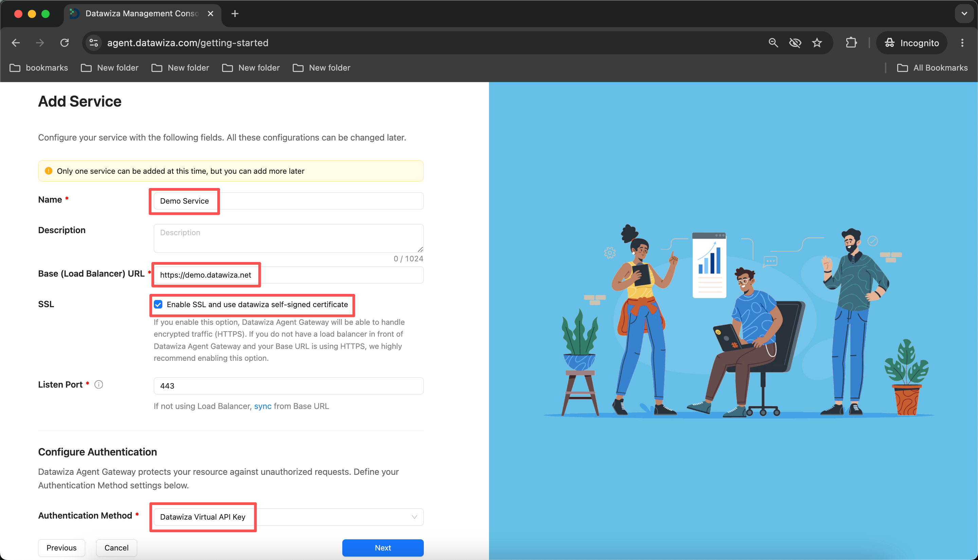Click the Listen Port input field
Image resolution: width=978 pixels, height=560 pixels.
tap(289, 386)
